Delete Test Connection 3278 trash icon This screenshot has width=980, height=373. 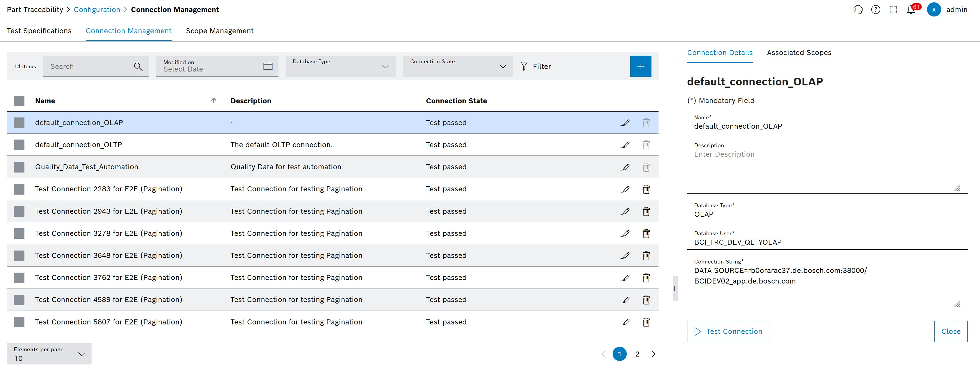click(x=646, y=233)
